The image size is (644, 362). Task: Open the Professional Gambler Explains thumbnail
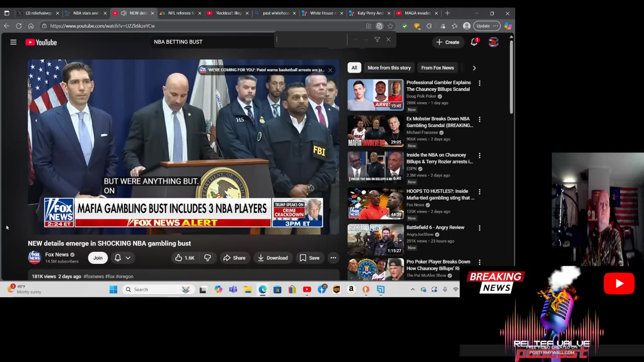click(x=375, y=95)
